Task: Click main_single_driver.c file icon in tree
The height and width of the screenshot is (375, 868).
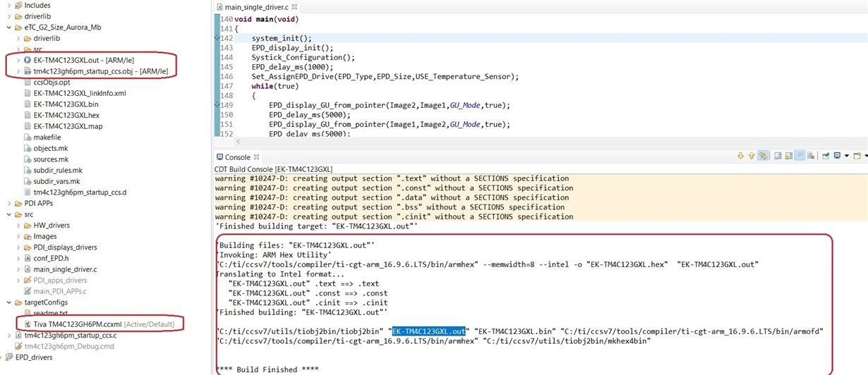Action: [x=28, y=269]
